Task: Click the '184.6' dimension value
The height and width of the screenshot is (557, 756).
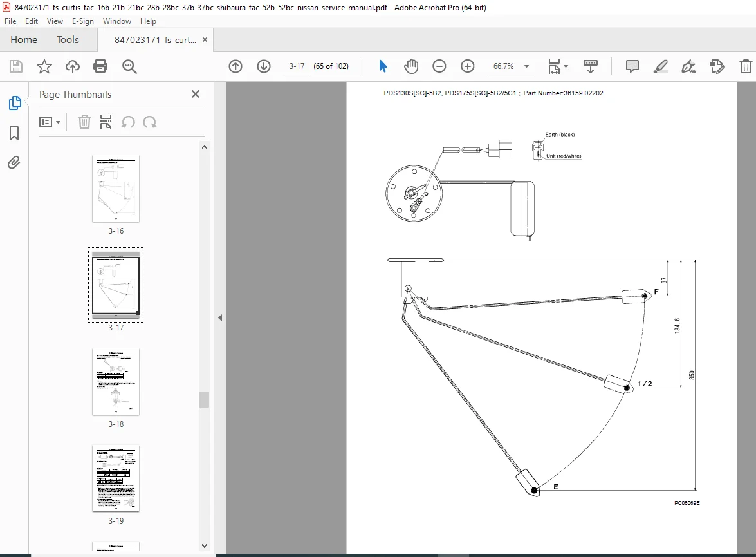Action: [x=677, y=326]
